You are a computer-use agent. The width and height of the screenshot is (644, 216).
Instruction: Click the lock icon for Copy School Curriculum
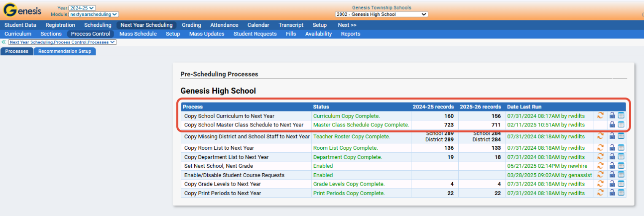(x=612, y=115)
